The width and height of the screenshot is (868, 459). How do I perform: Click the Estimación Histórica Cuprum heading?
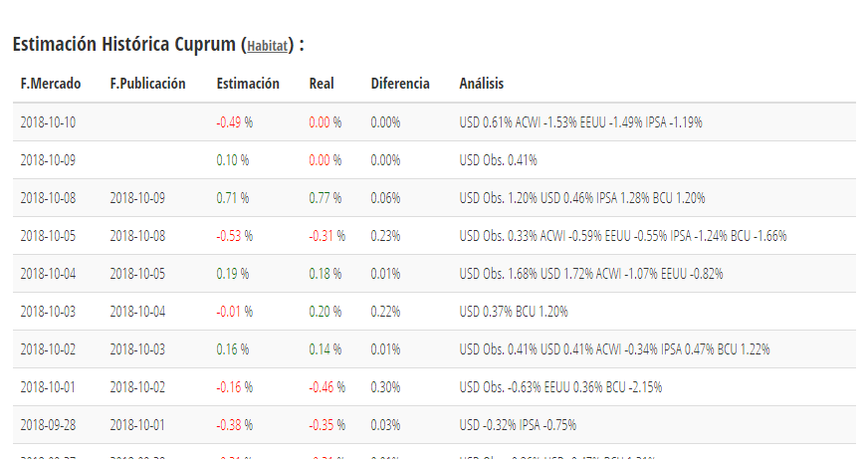(158, 44)
